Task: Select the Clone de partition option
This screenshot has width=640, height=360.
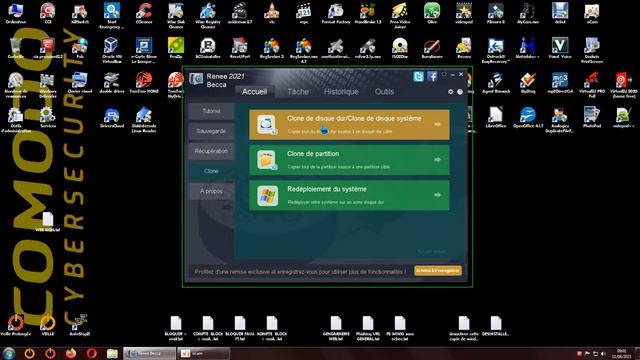Action: pyautogui.click(x=349, y=160)
